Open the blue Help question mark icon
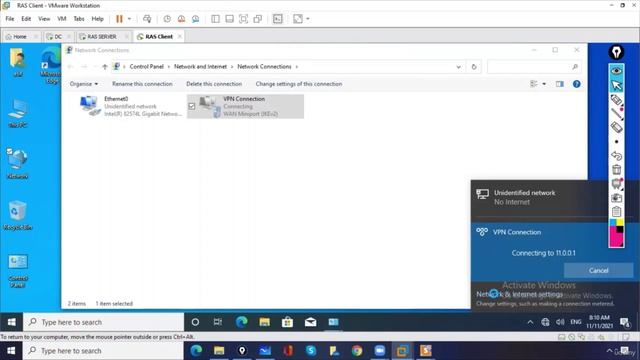 click(x=576, y=84)
